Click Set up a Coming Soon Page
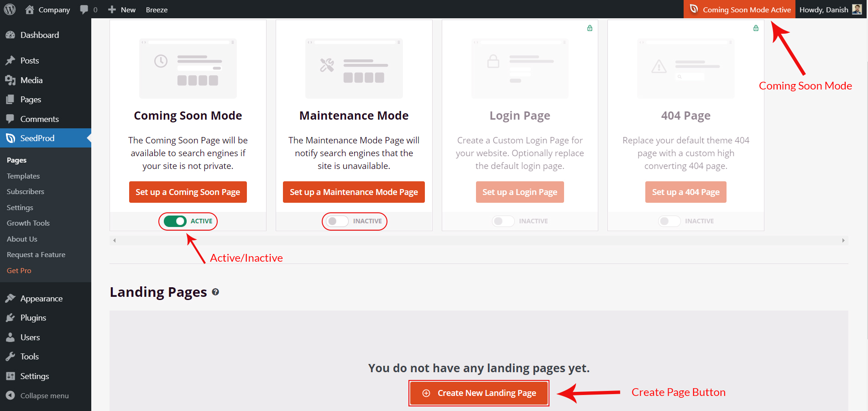 point(188,192)
